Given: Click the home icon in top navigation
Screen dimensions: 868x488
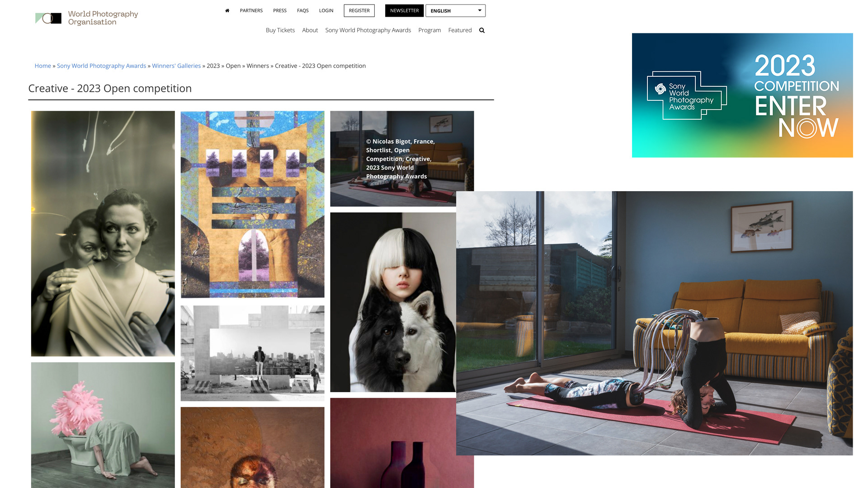Looking at the screenshot, I should tap(227, 10).
